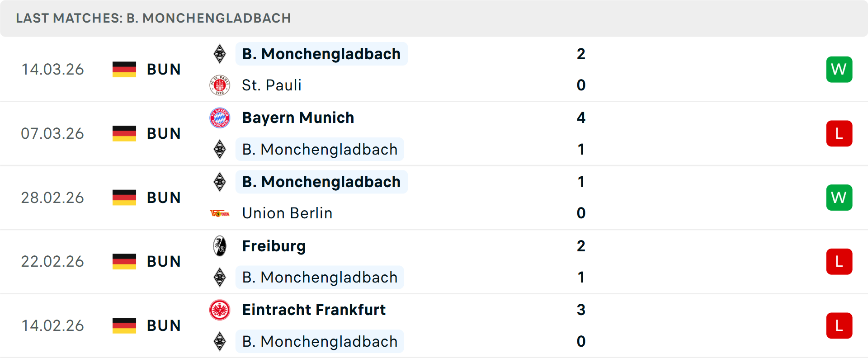This screenshot has height=358, width=868.
Task: Expand the Eintracht Frankfurt match details
Action: pos(434,325)
